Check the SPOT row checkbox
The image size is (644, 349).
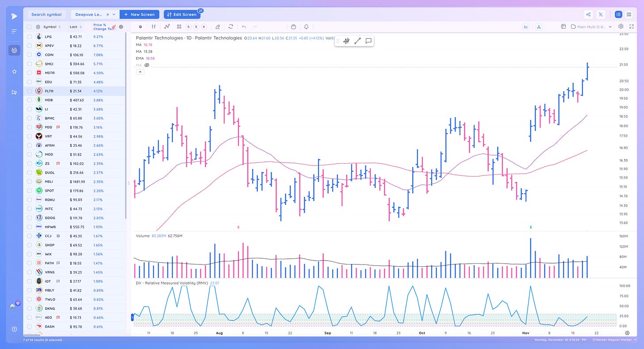[x=29, y=191]
